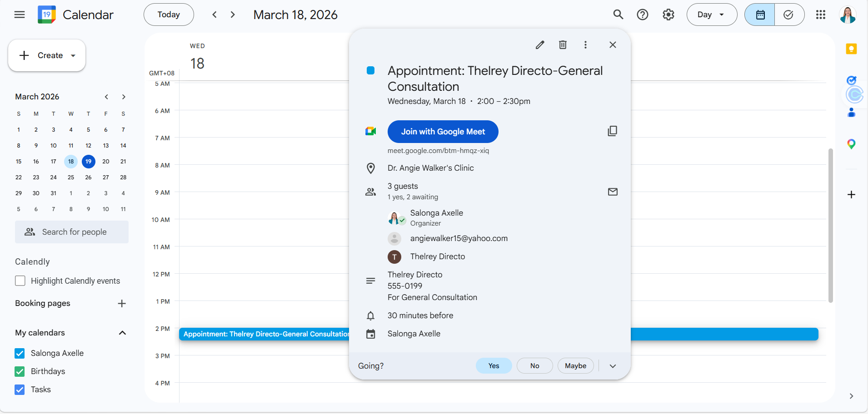Expand RSVP options arrow beside Maybe

pos(613,366)
